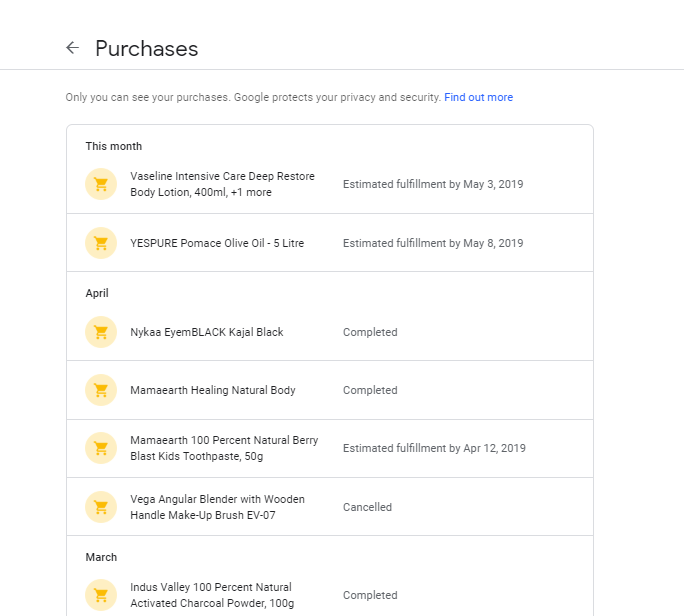Click 'Estimated fulfillment by May 3, 2019' status
Image resolution: width=684 pixels, height=616 pixels.
(433, 184)
